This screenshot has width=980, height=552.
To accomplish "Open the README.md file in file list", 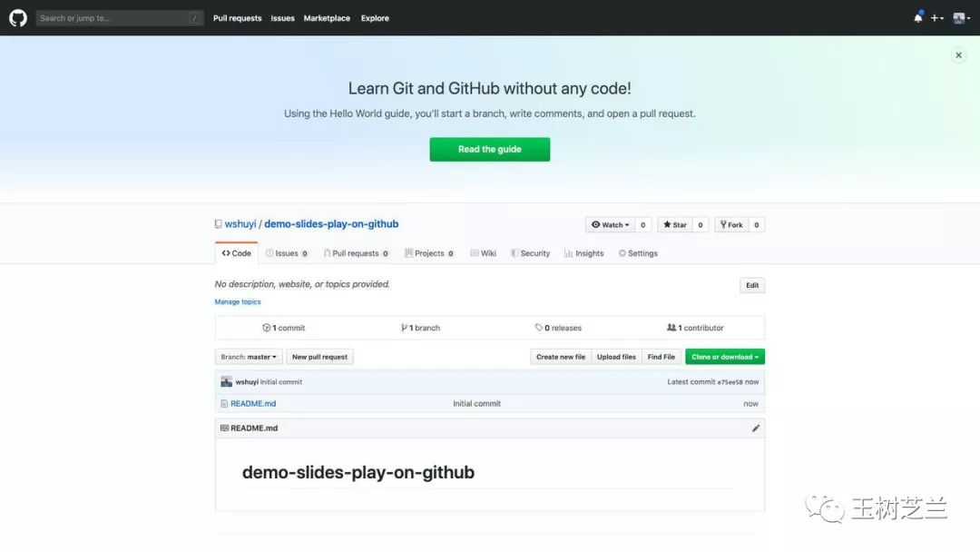I will tap(253, 404).
